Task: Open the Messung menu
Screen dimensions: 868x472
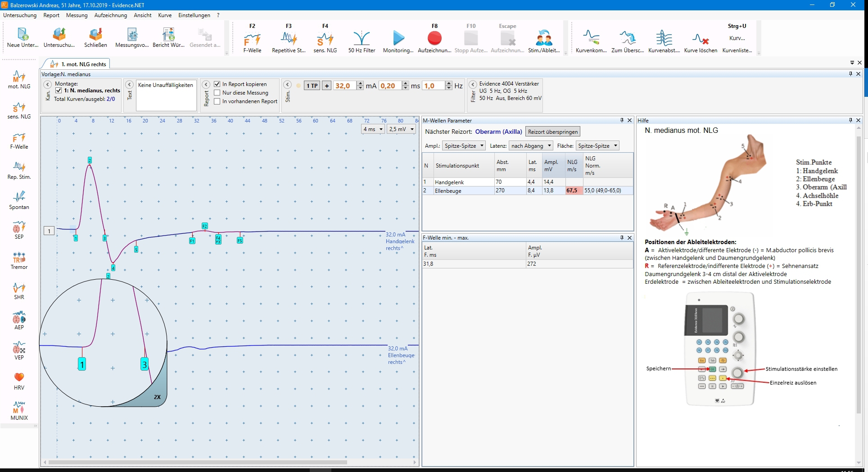Action: click(x=77, y=15)
